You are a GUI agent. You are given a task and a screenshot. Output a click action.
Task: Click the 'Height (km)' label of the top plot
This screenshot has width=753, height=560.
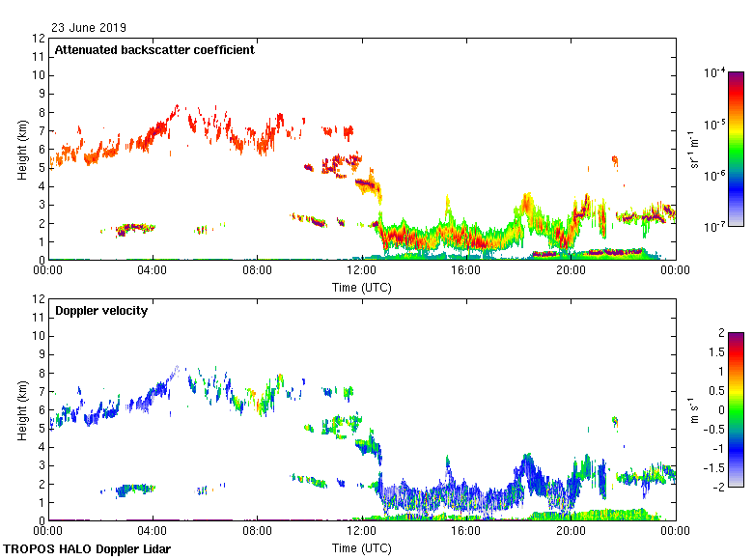pyautogui.click(x=21, y=149)
